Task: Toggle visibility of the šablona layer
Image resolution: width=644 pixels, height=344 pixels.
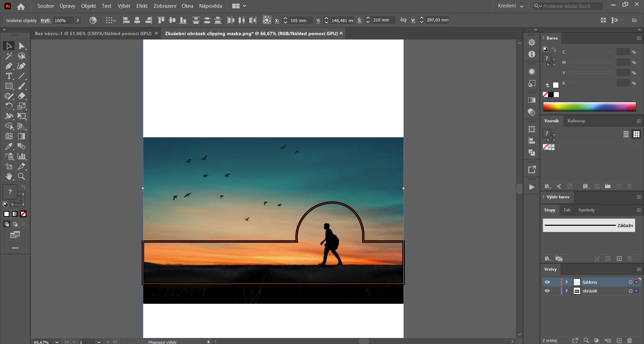Action: tap(547, 282)
